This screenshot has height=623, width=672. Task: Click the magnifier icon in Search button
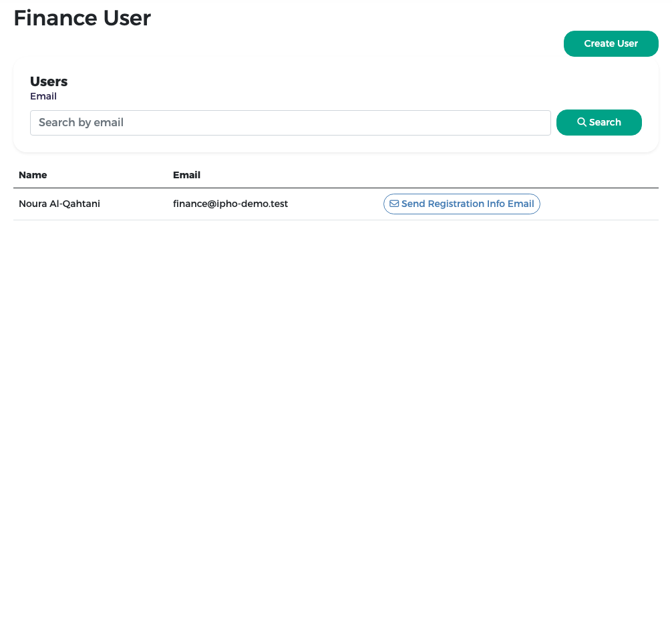coord(582,122)
